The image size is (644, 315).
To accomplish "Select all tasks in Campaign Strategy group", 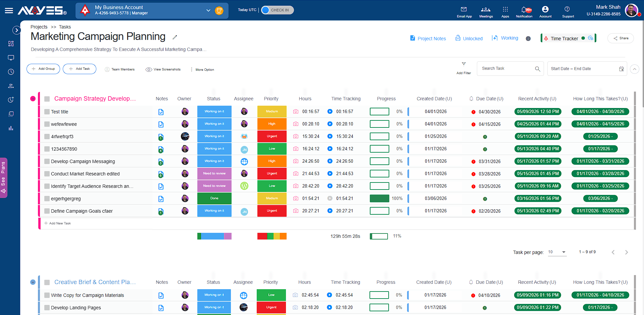I will coord(47,99).
